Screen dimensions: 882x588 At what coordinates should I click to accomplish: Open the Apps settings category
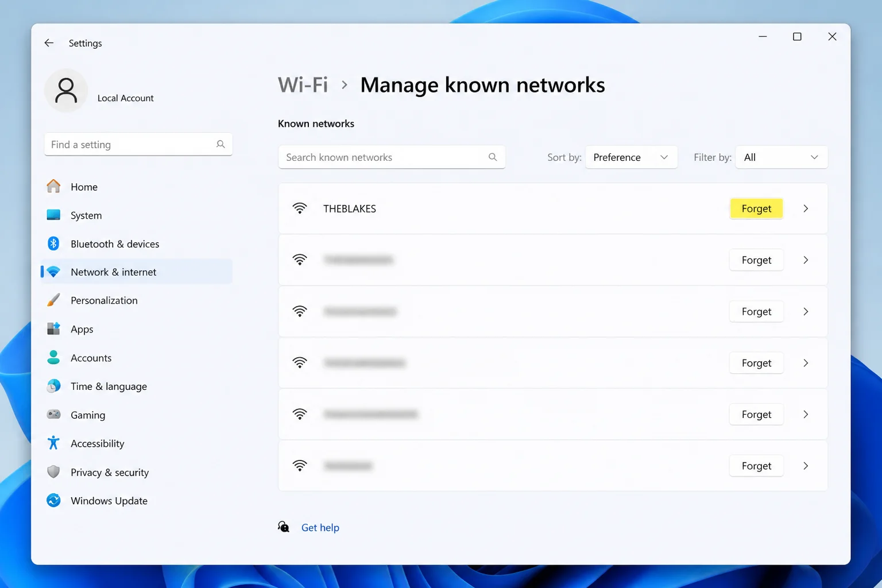tap(137, 329)
